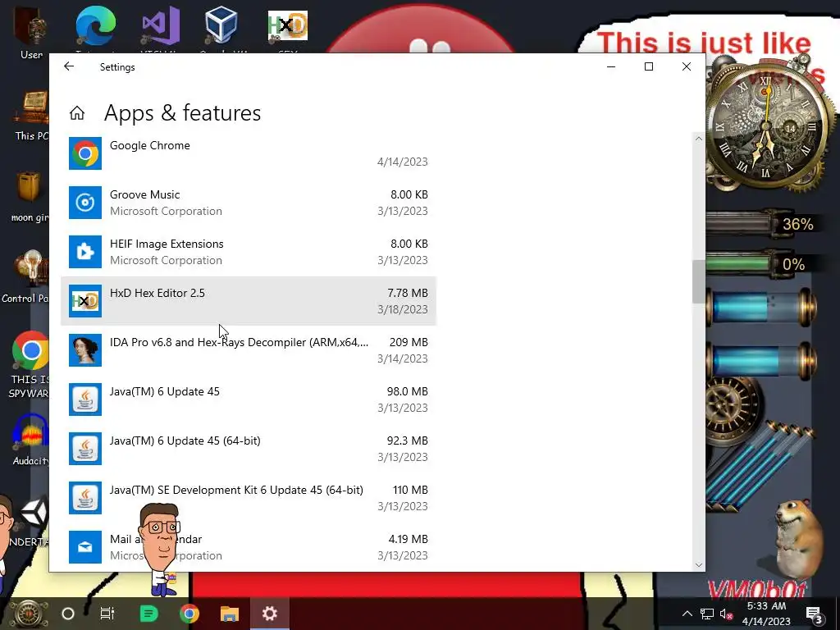Show hidden system tray icons
This screenshot has height=630, width=840.
[x=687, y=614]
